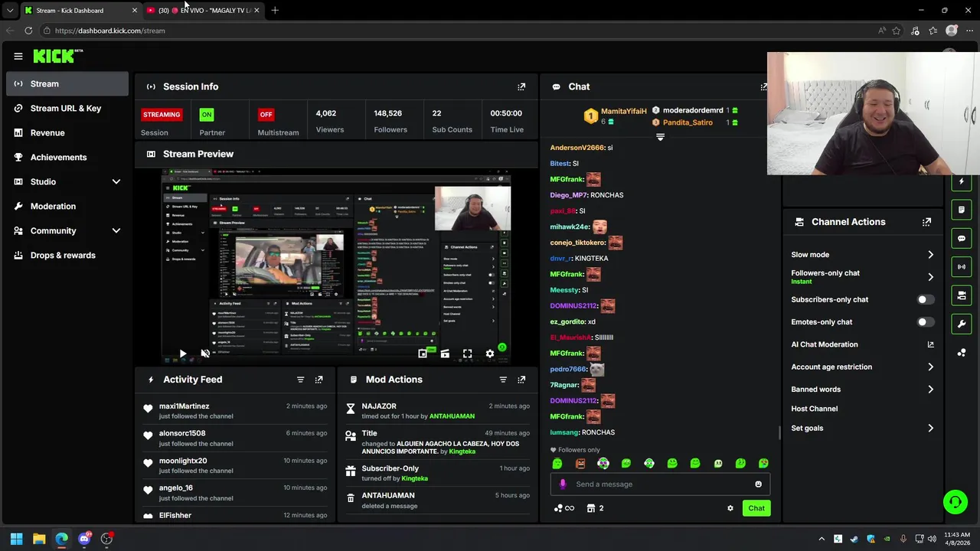The width and height of the screenshot is (980, 551).
Task: Collapse the chat leaderboard chevron
Action: (x=660, y=137)
